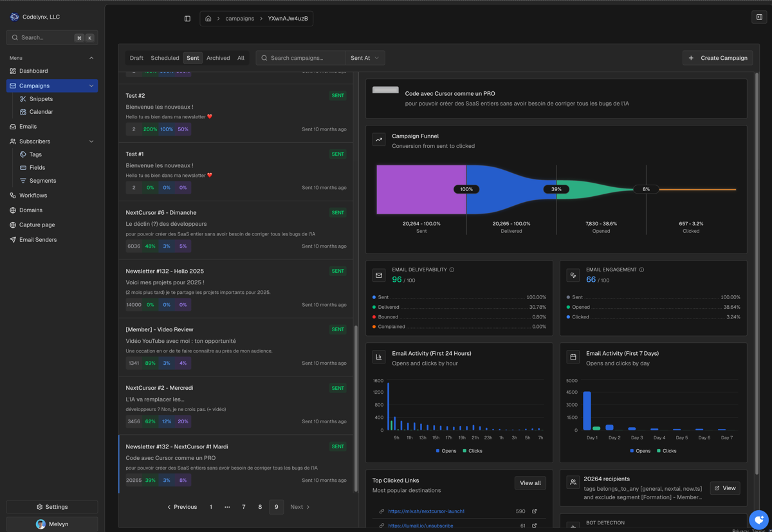This screenshot has width=772, height=532.
Task: Switch to the Archived campaigns tab
Action: tap(218, 58)
